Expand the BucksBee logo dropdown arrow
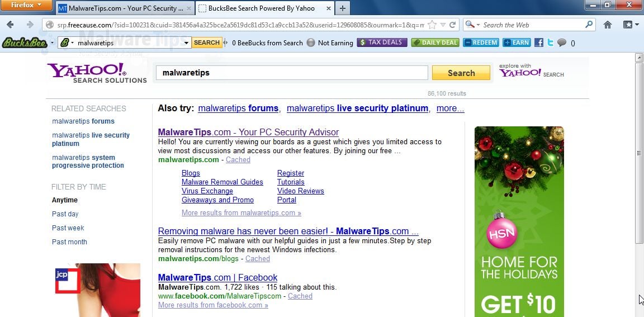The height and width of the screenshot is (317, 644). click(x=52, y=42)
